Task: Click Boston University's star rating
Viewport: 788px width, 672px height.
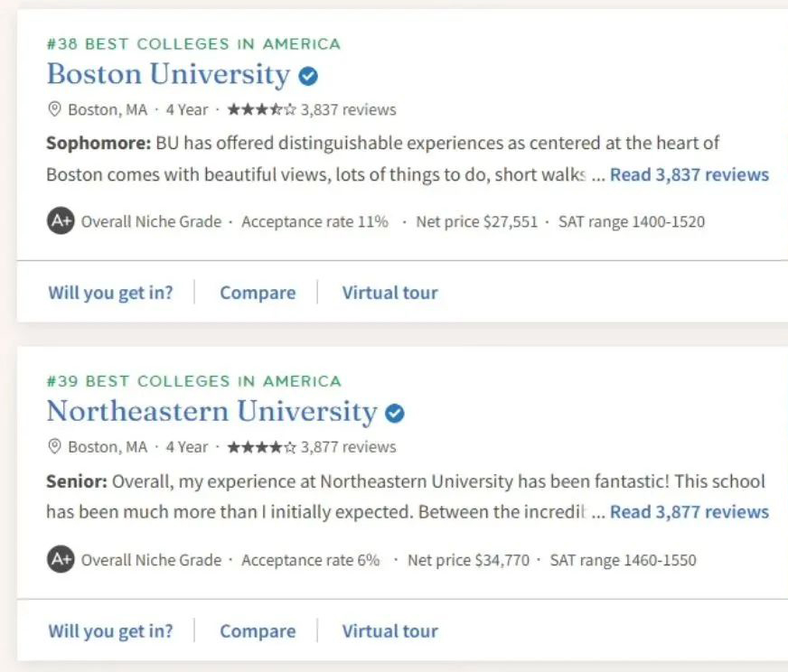Action: pos(262,109)
